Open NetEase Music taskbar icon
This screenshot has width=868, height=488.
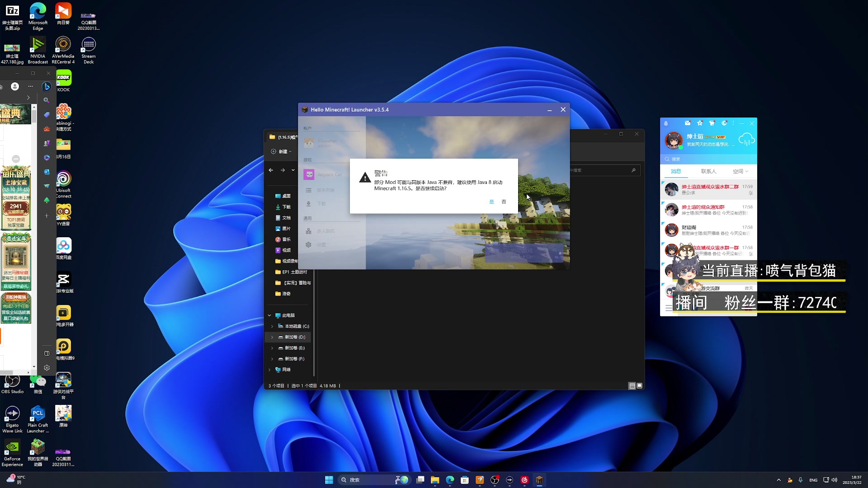[x=524, y=480]
